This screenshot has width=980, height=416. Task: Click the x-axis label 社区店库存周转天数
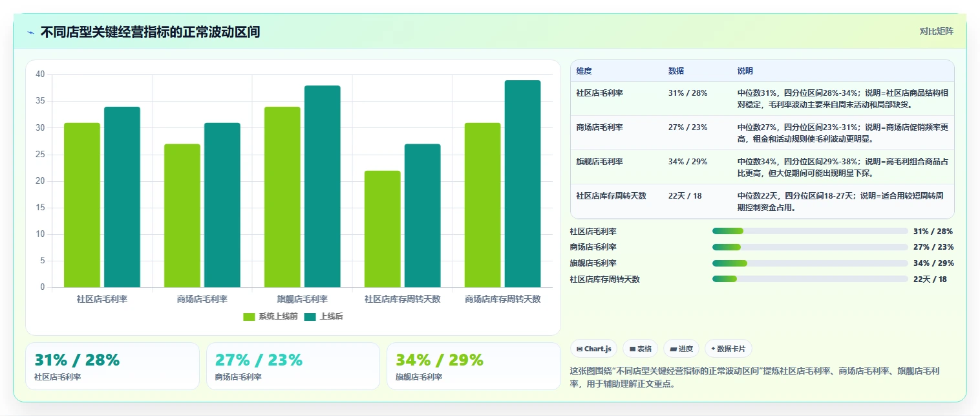pos(403,300)
